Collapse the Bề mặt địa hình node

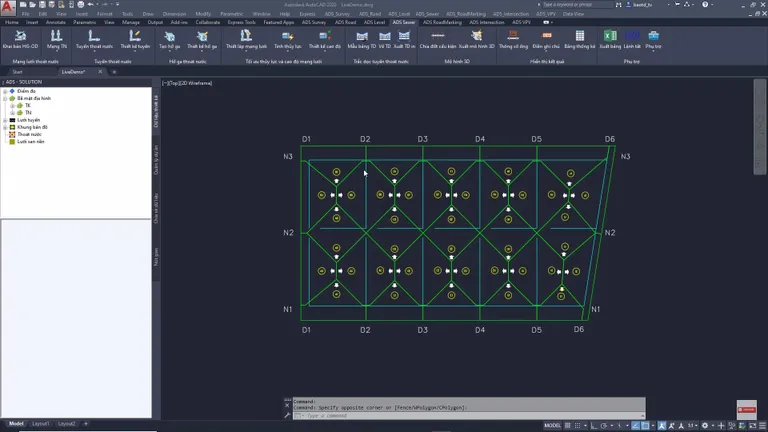(5, 98)
